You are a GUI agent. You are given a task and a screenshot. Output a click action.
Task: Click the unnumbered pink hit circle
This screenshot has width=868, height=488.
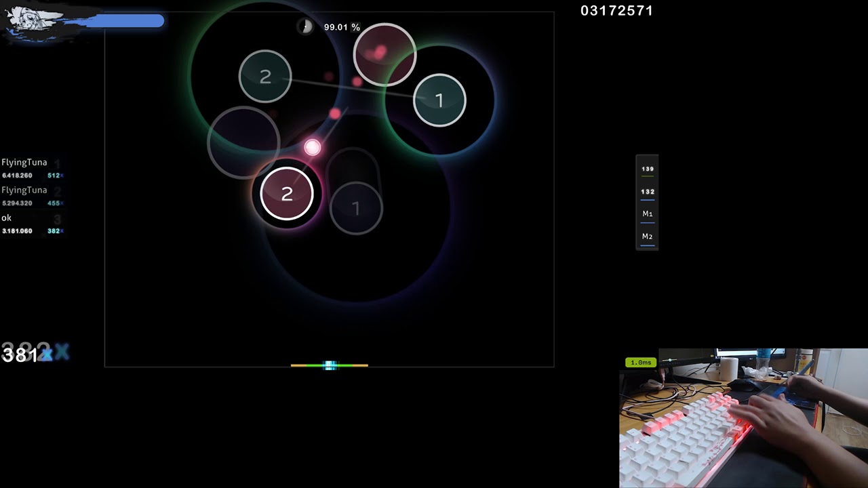point(384,55)
